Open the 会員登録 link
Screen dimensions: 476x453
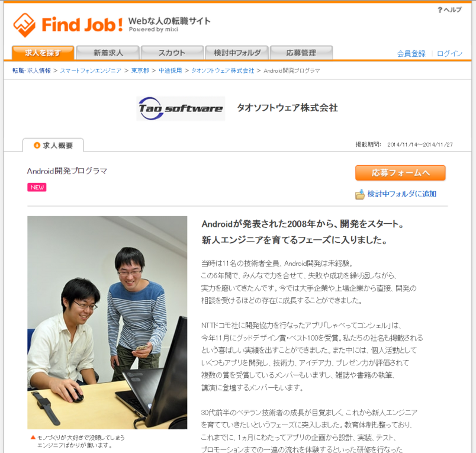[x=411, y=54]
